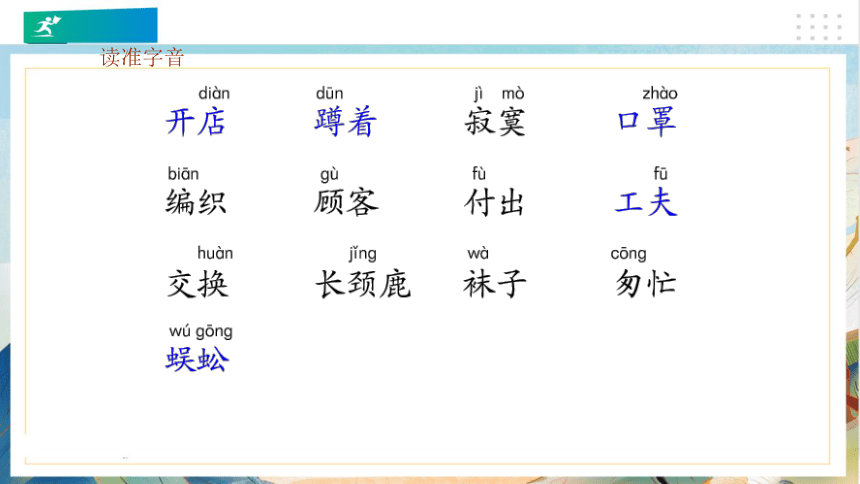This screenshot has height=484, width=860.
Task: Click the pinyin fù above 付出
Action: pyautogui.click(x=479, y=174)
